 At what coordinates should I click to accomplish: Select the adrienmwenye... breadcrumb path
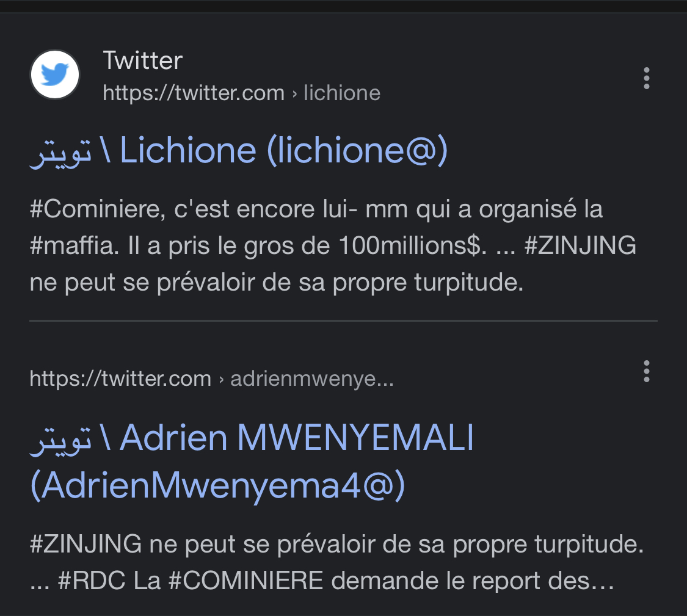[x=312, y=379]
